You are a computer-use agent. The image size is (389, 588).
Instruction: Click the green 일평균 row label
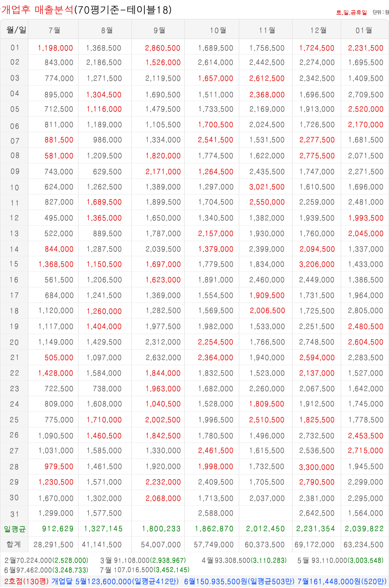click(x=15, y=529)
